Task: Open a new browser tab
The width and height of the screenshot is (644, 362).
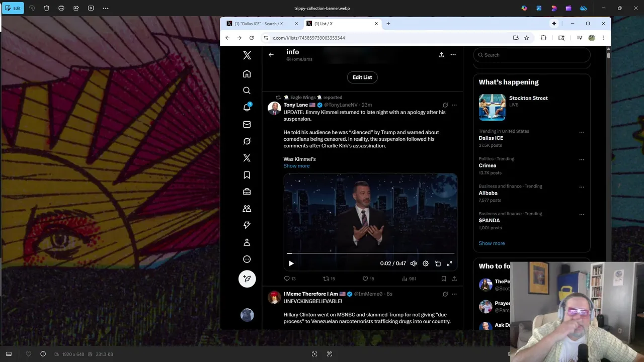Action: point(388,24)
